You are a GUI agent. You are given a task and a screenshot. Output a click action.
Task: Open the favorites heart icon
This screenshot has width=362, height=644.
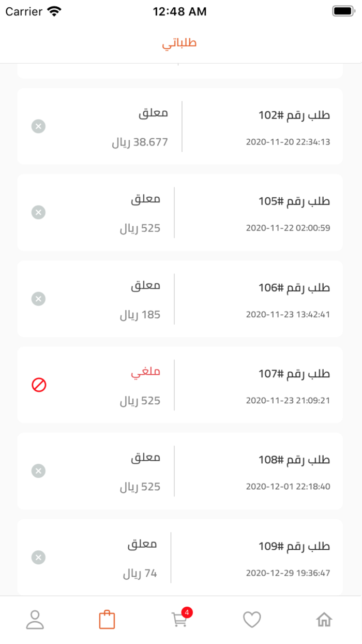tap(252, 619)
